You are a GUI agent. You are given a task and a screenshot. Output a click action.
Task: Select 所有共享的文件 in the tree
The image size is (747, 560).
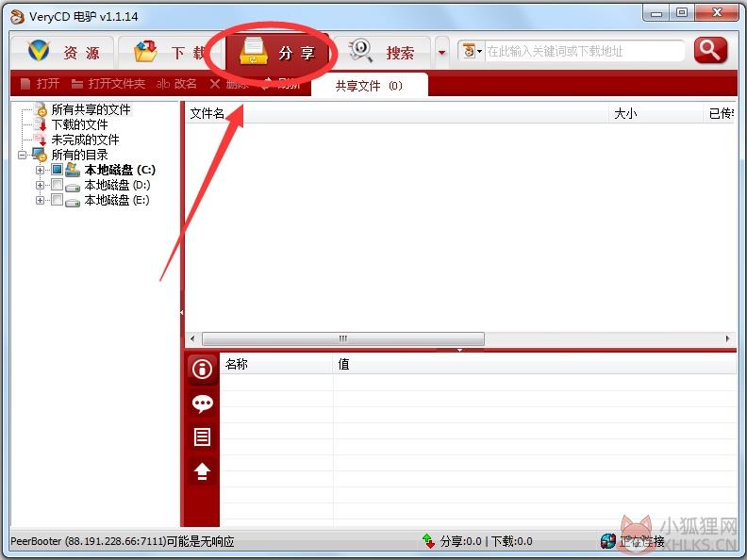(x=91, y=109)
